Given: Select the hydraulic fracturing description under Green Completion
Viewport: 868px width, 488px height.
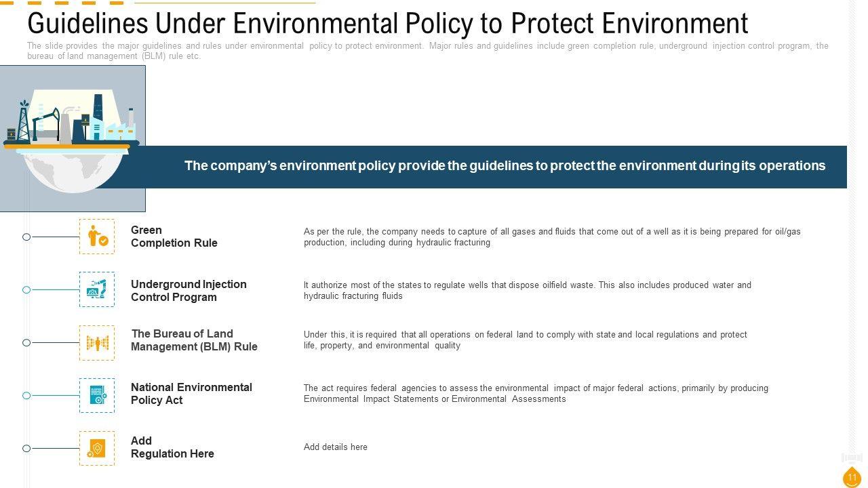Looking at the screenshot, I should point(552,237).
